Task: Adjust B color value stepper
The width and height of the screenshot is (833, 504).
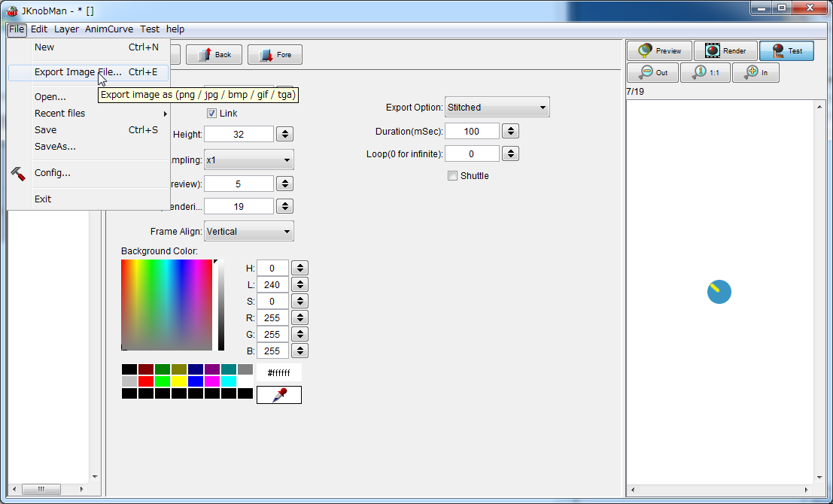Action: click(300, 351)
